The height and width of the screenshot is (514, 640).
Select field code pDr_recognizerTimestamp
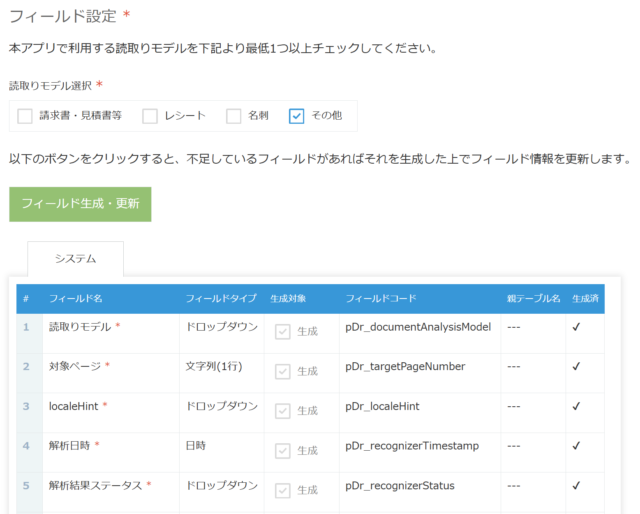coord(412,446)
